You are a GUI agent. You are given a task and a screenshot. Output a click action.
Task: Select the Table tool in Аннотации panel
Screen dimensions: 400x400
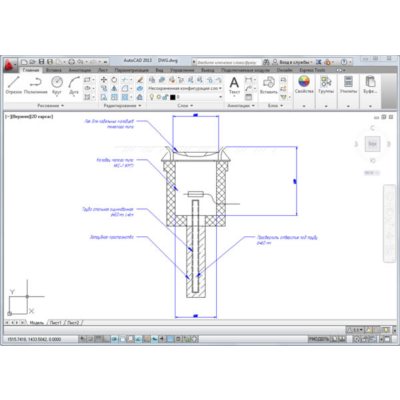pyautogui.click(x=248, y=97)
